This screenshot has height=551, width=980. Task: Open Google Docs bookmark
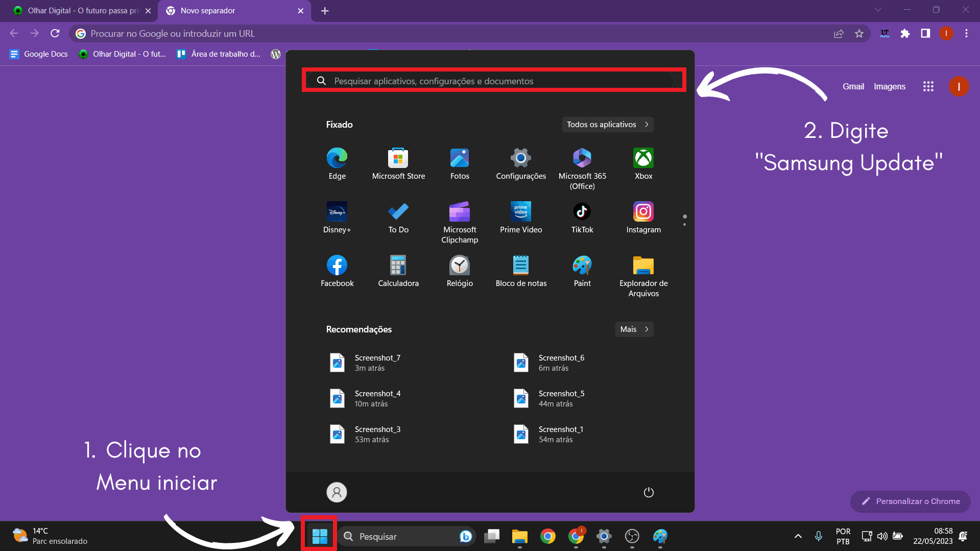pos(39,54)
